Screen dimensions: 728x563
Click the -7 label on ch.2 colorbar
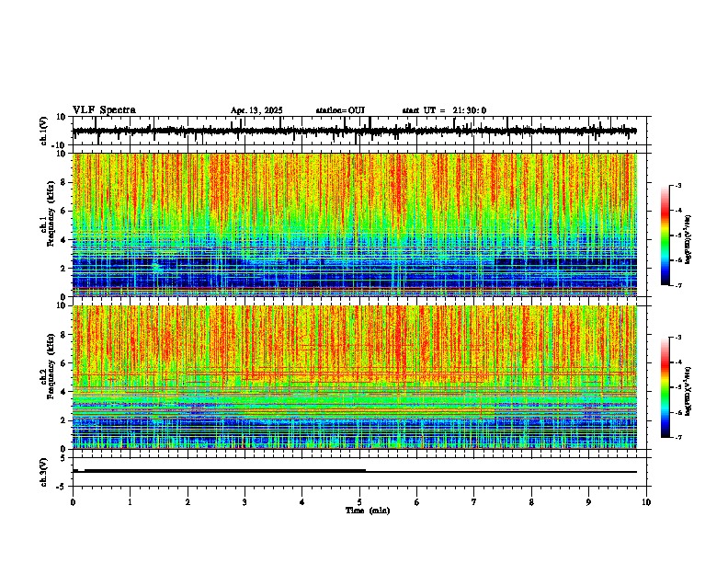(x=677, y=437)
